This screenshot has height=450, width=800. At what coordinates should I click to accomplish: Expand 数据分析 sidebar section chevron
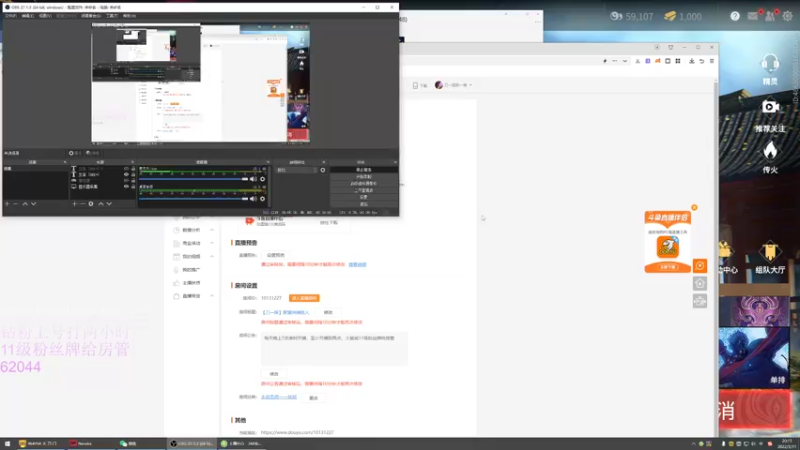212,230
